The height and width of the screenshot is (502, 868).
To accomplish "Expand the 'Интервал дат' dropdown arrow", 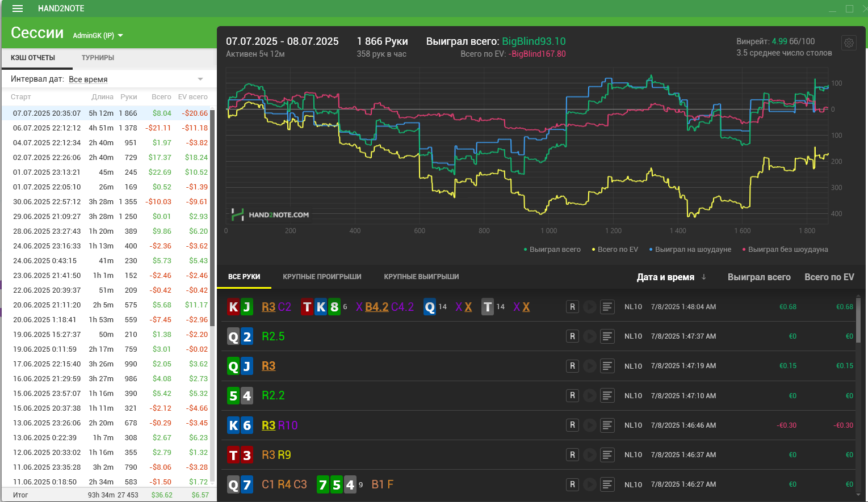I will click(200, 79).
